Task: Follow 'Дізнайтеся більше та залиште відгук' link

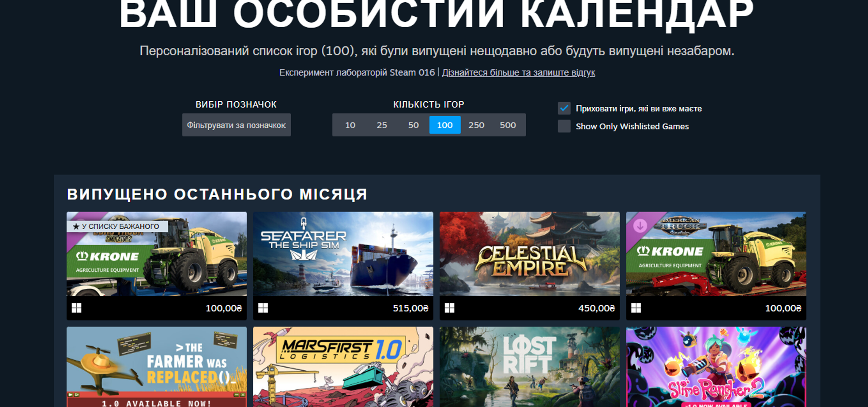Action: [x=519, y=72]
